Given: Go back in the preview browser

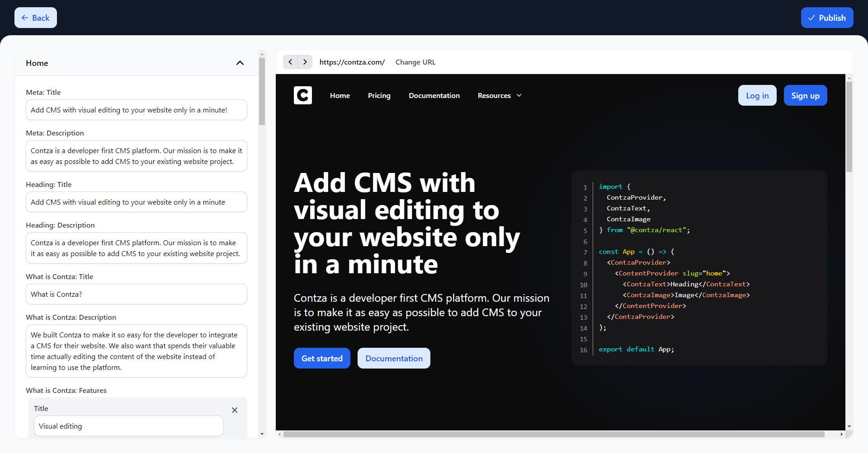Looking at the screenshot, I should pyautogui.click(x=290, y=62).
